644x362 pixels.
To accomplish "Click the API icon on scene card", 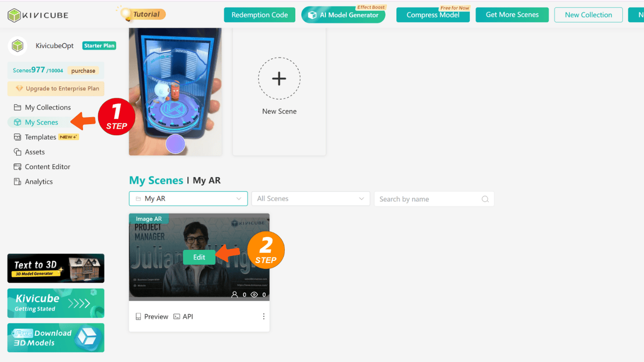I will coord(177,317).
